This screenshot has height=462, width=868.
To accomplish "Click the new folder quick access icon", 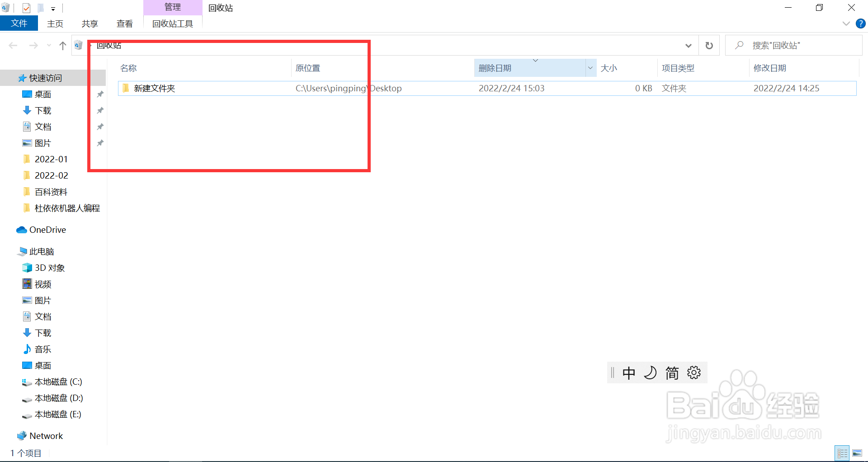I will point(41,8).
